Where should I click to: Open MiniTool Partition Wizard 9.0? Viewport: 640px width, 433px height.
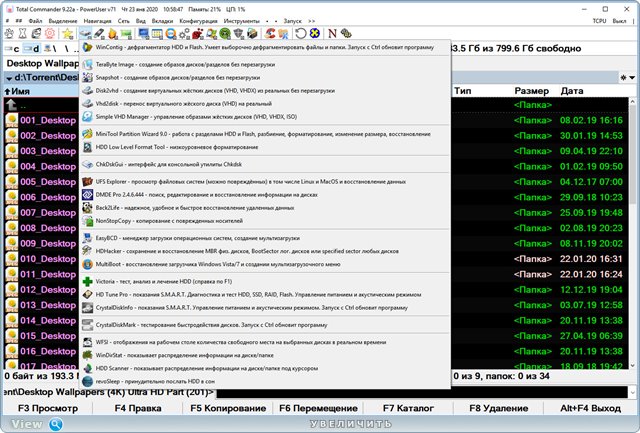point(265,134)
